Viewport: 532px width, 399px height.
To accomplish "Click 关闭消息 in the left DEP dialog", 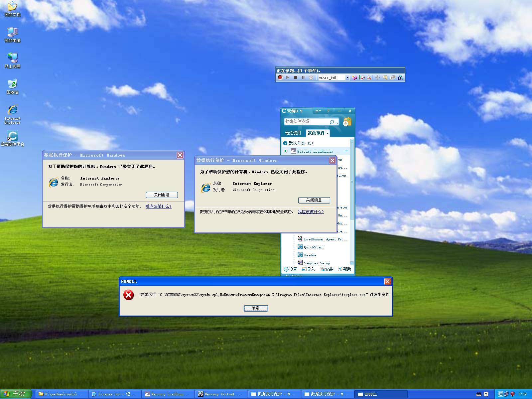I will [162, 195].
